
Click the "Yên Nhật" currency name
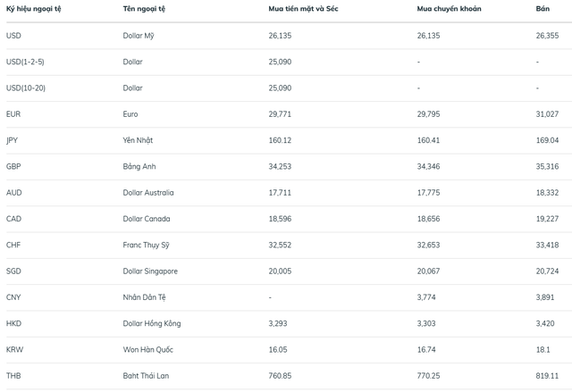139,140
